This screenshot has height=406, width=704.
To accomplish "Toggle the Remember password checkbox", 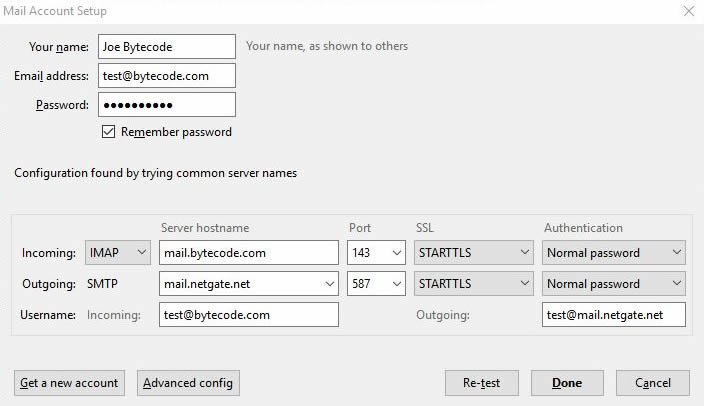I will 109,132.
